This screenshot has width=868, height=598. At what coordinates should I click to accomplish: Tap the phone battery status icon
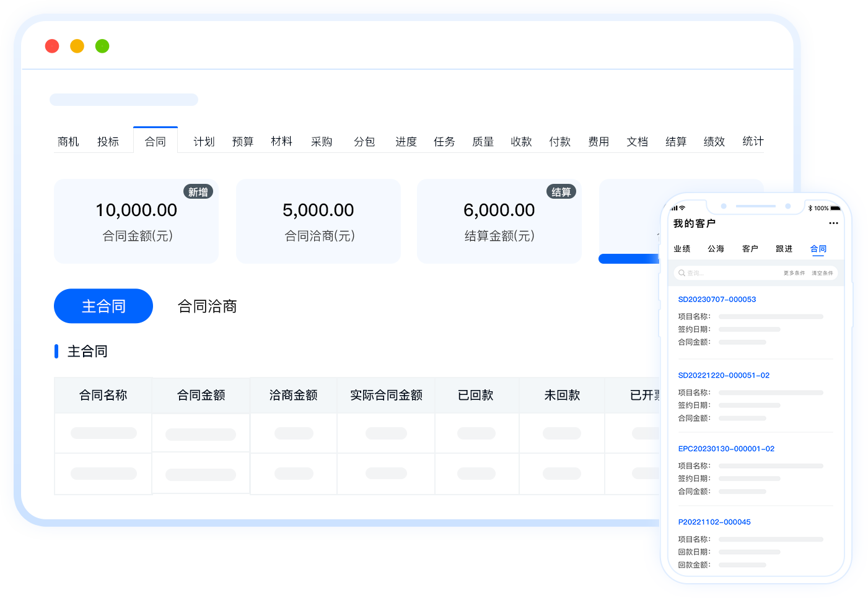point(835,208)
